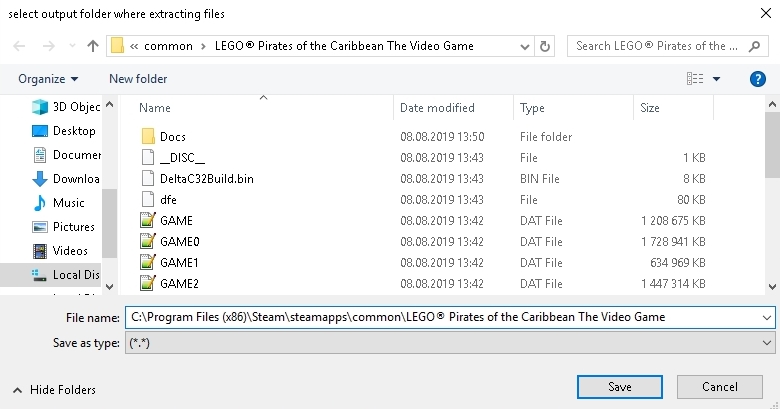Click the Desktop icon in navigation pane
Viewport: 780px width, 409px height.
pyautogui.click(x=40, y=131)
